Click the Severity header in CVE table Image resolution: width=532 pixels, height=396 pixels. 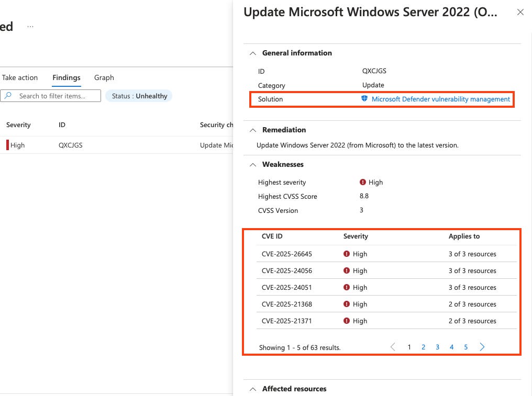356,236
